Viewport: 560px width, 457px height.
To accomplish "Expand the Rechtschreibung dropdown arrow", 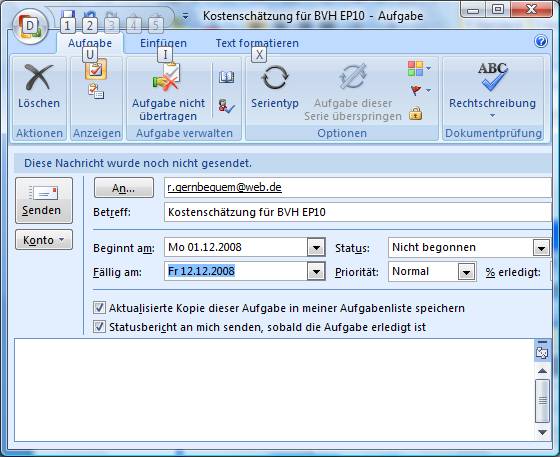I will tap(492, 116).
